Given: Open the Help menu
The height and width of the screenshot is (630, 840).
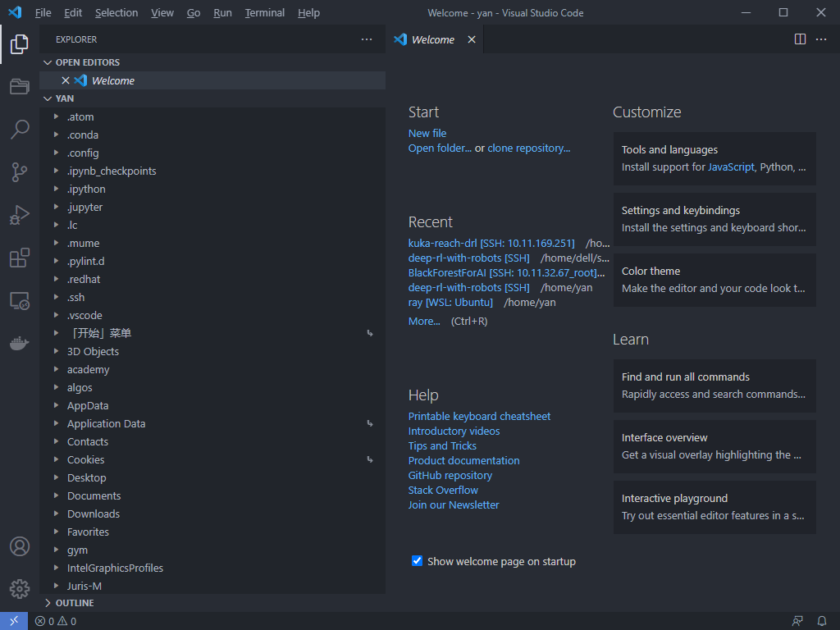Looking at the screenshot, I should tap(308, 12).
